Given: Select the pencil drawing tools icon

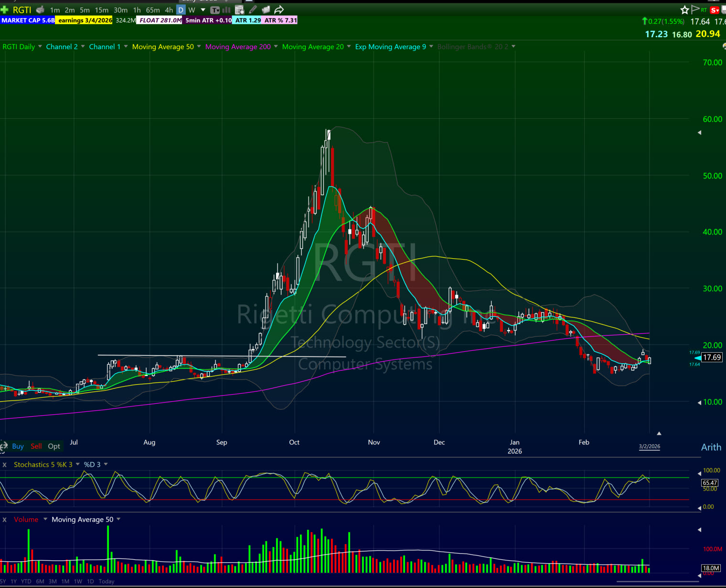Looking at the screenshot, I should (253, 10).
